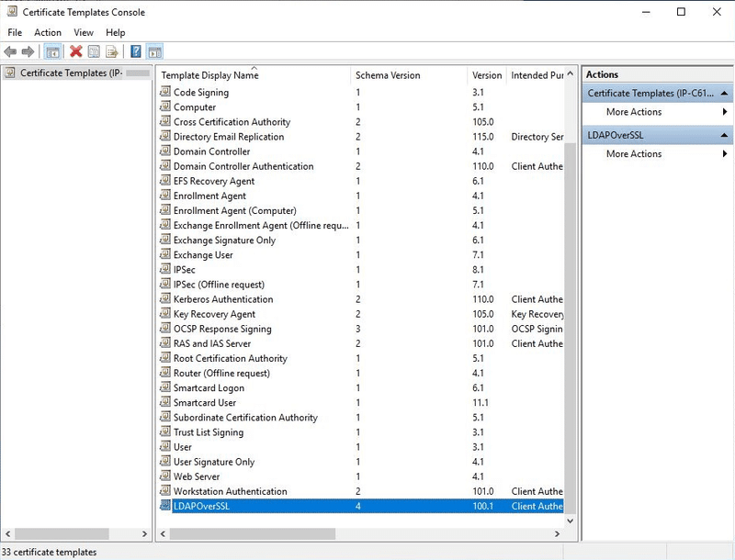The image size is (735, 560).
Task: Click the template list's horizontal scrollbar thumb
Action: point(252,533)
